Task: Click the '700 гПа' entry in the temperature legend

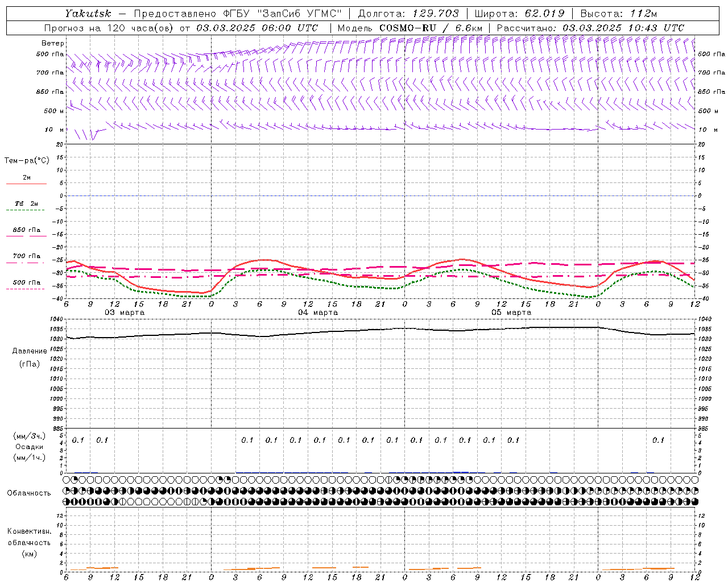Action: (27, 256)
